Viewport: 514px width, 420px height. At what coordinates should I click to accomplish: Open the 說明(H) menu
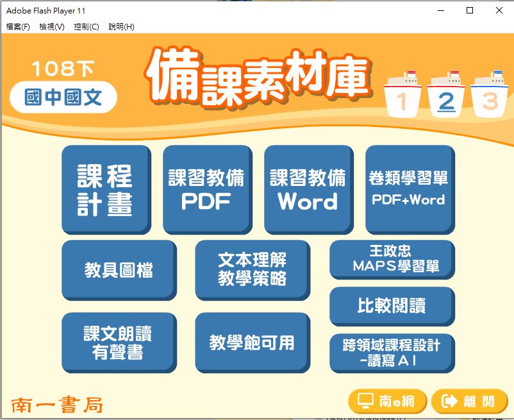(121, 27)
